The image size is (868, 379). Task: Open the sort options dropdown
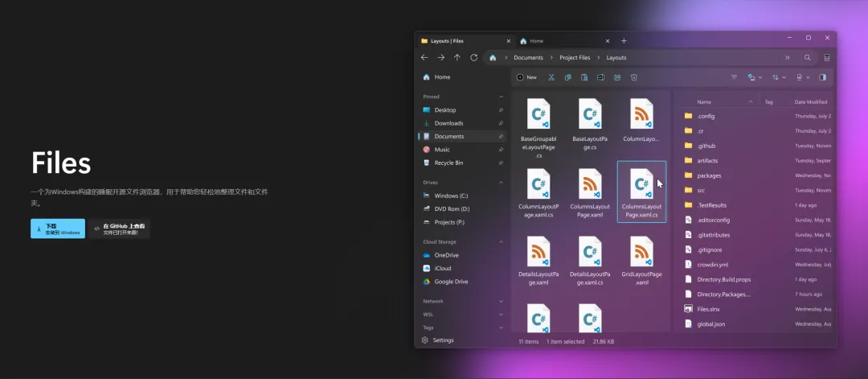pyautogui.click(x=779, y=77)
